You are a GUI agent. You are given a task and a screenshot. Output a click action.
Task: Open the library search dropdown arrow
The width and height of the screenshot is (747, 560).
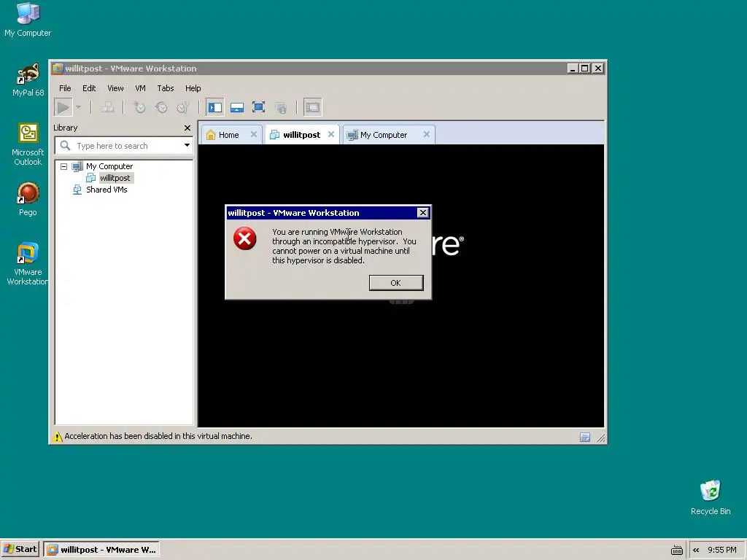187,146
